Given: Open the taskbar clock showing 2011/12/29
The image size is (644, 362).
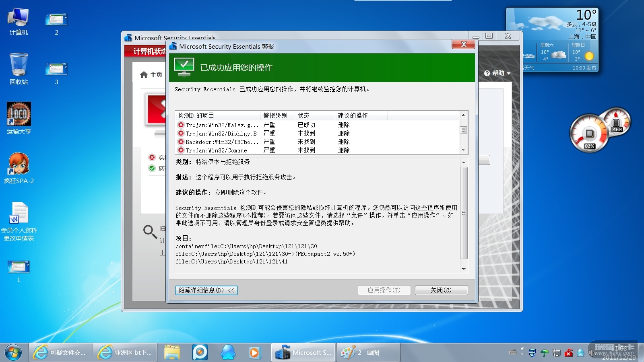Looking at the screenshot, I should (619, 353).
